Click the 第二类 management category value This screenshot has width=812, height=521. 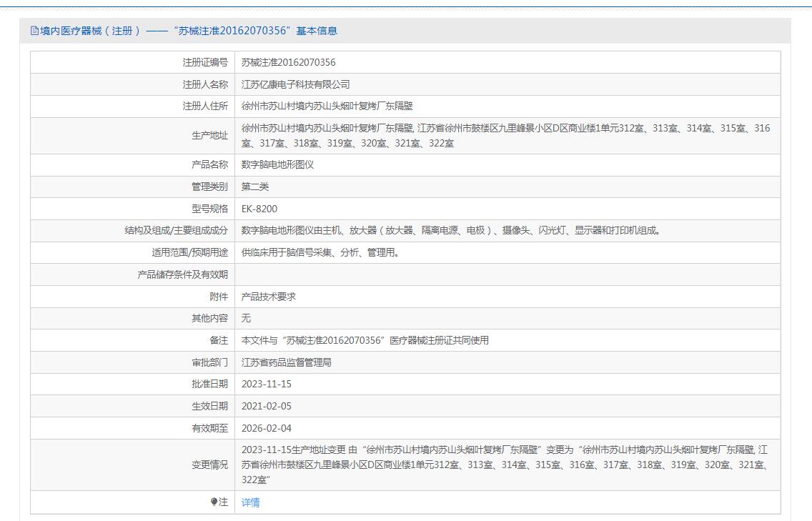coord(255,187)
